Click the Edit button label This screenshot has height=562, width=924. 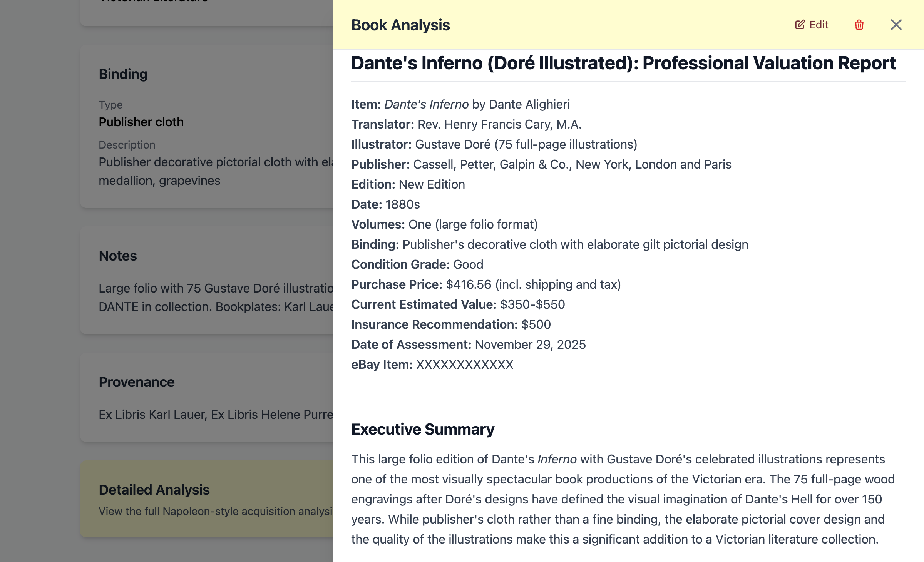(x=819, y=25)
